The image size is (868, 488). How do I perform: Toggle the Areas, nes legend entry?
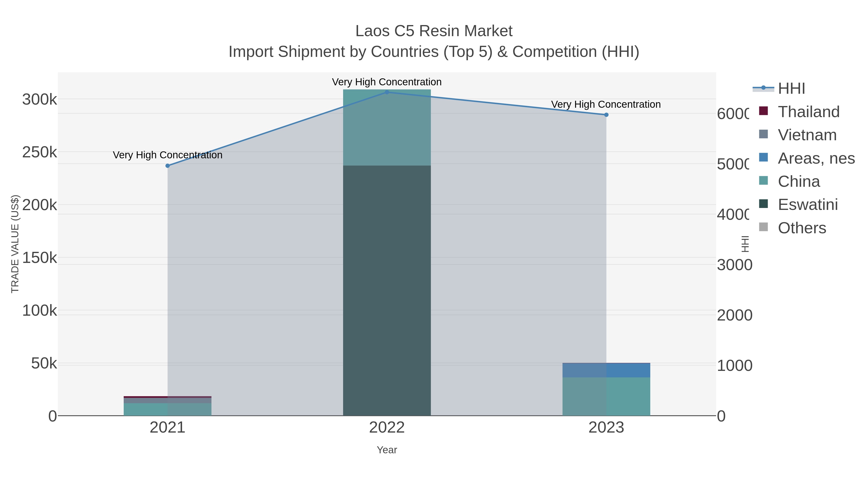[807, 158]
